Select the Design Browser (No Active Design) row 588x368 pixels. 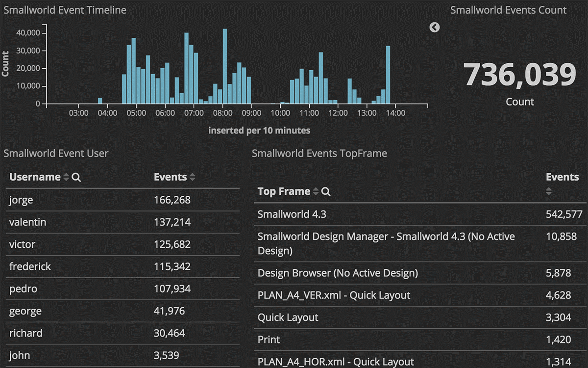[x=420, y=273]
